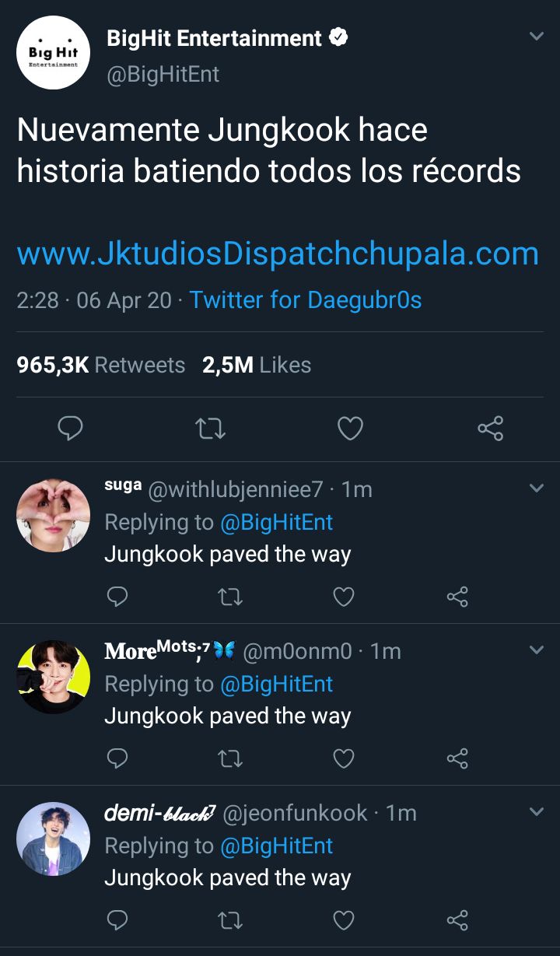Viewport: 560px width, 956px height.
Task: Like the reply from @jeonfunkook
Action: 343,920
